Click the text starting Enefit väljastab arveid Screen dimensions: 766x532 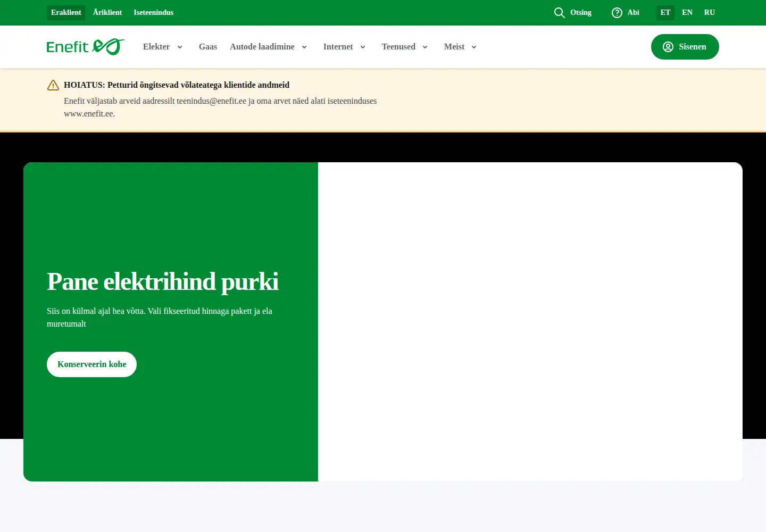[x=220, y=107]
